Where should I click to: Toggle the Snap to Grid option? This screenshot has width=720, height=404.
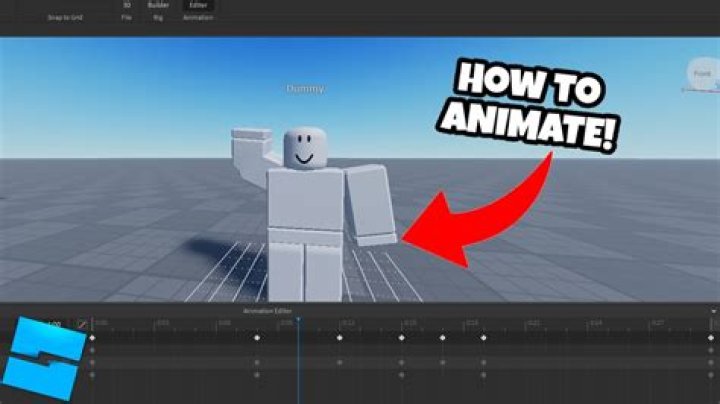(x=65, y=17)
